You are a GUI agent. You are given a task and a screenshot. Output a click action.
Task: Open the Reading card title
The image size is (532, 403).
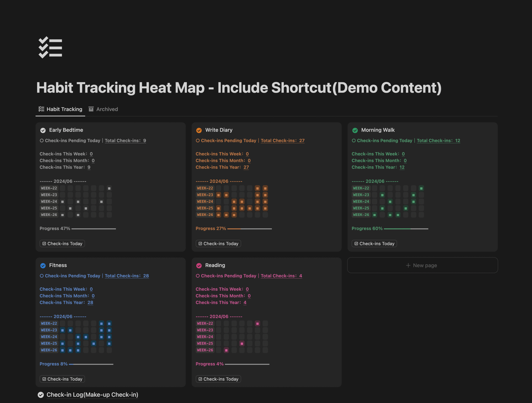coord(215,265)
